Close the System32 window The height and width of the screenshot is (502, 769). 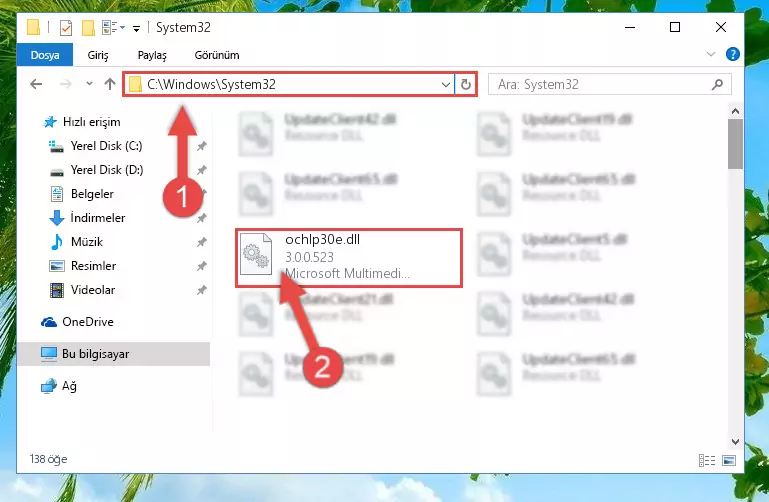pos(720,27)
